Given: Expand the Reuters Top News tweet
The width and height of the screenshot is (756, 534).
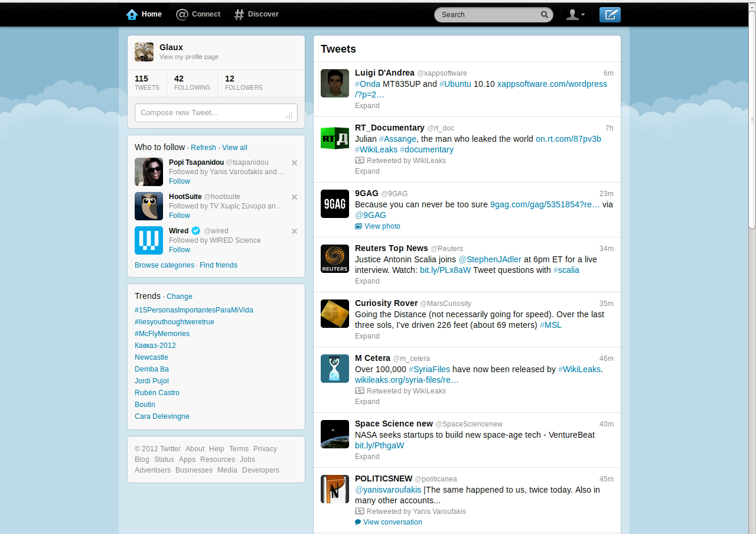Looking at the screenshot, I should point(367,281).
